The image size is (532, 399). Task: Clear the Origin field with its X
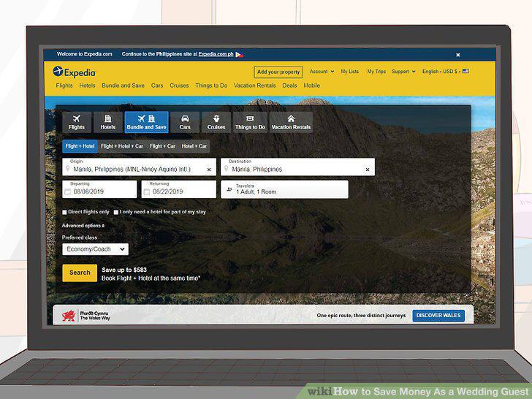[209, 170]
